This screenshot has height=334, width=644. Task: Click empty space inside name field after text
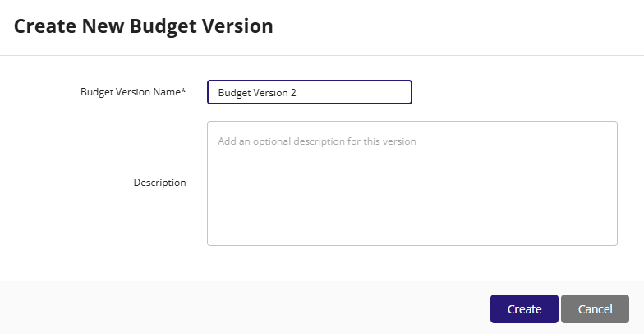[353, 92]
